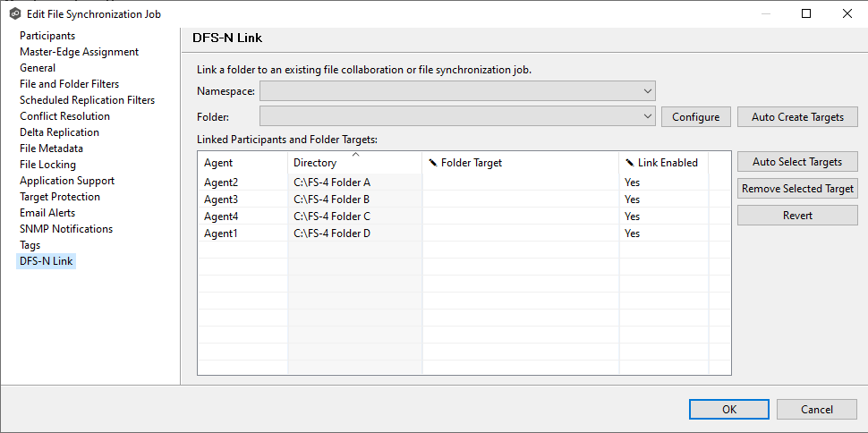Click the sort arrow above Directory column

pos(355,155)
